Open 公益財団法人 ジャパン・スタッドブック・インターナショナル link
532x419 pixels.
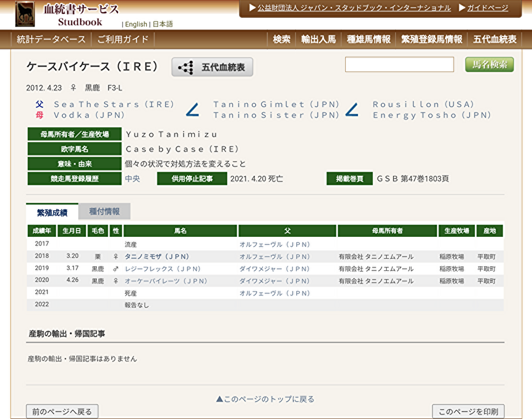point(354,8)
